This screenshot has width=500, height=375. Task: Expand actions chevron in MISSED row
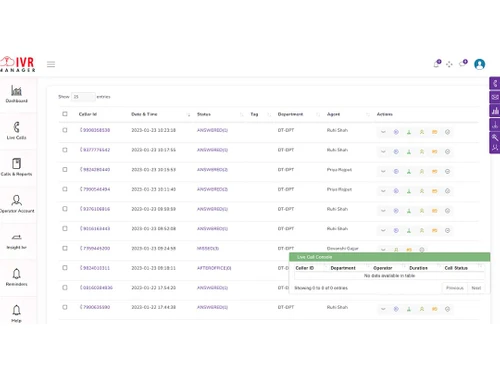coord(383,250)
